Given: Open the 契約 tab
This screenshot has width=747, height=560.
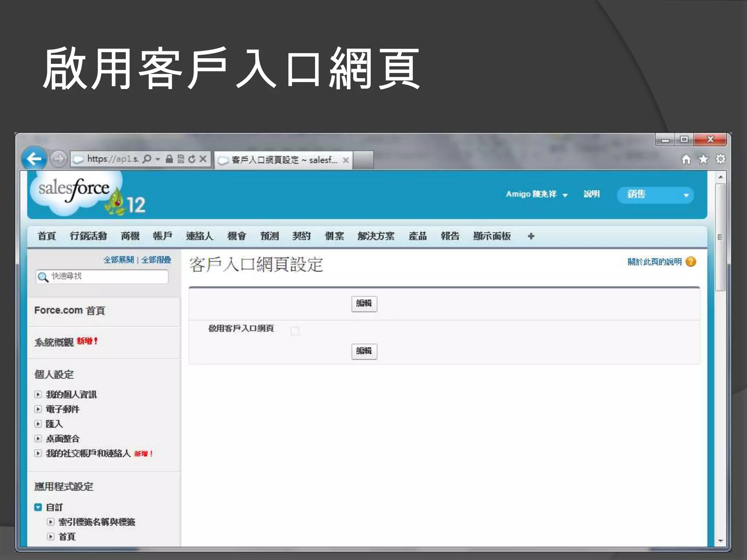Looking at the screenshot, I should (301, 236).
